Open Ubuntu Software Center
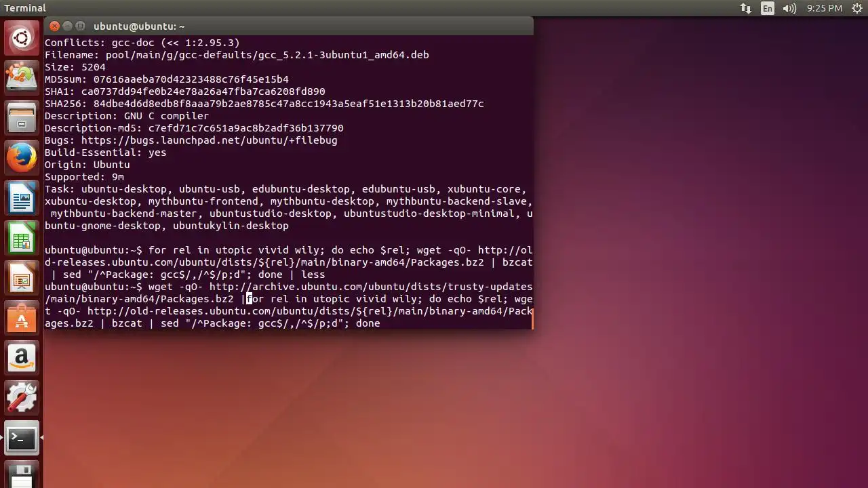 click(22, 319)
